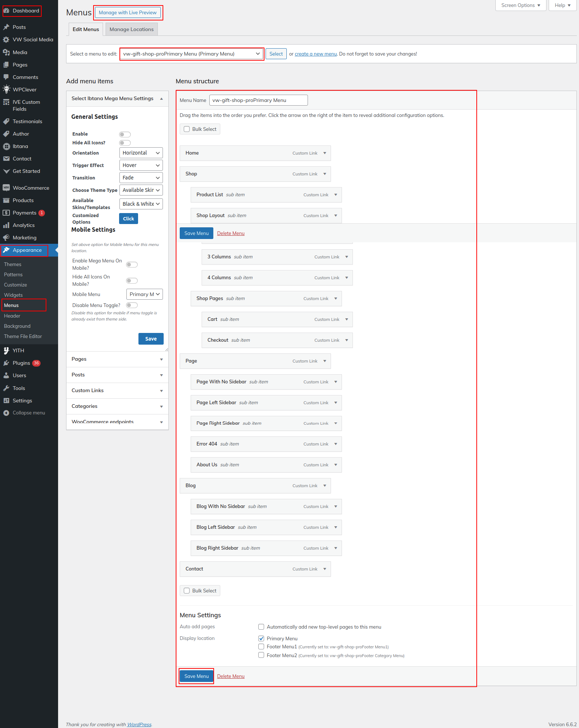The height and width of the screenshot is (728, 579).
Task: Click the Collapse menu arrow icon
Action: pos(6,413)
